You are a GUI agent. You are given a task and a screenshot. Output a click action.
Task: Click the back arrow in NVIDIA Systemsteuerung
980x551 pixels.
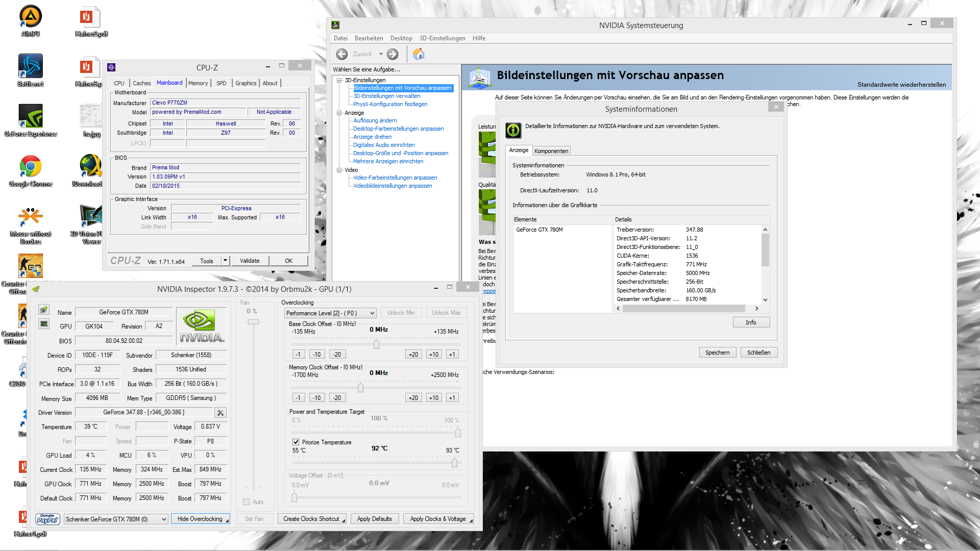point(342,54)
